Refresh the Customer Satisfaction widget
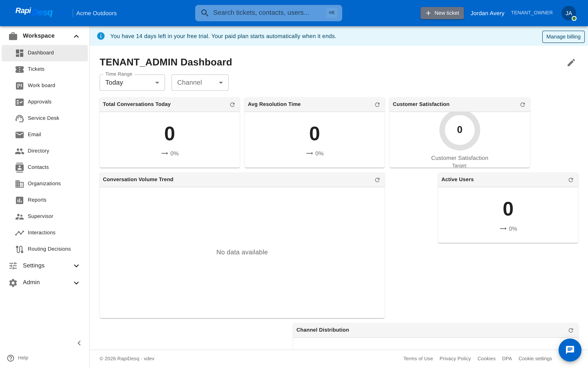 click(x=522, y=105)
